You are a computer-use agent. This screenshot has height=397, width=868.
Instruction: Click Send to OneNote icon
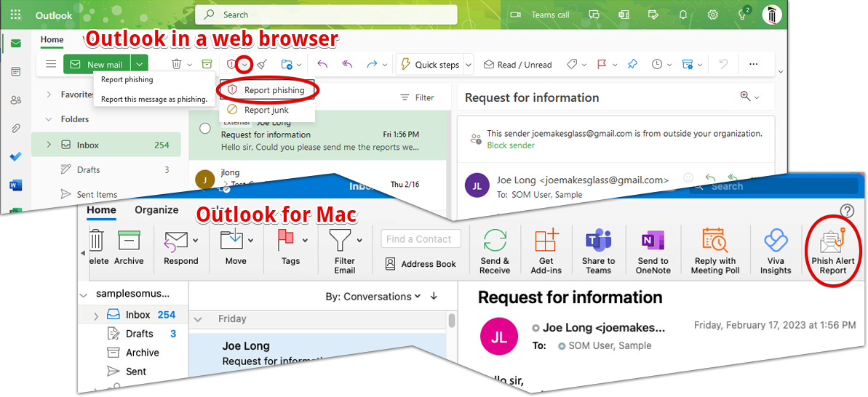tap(653, 251)
